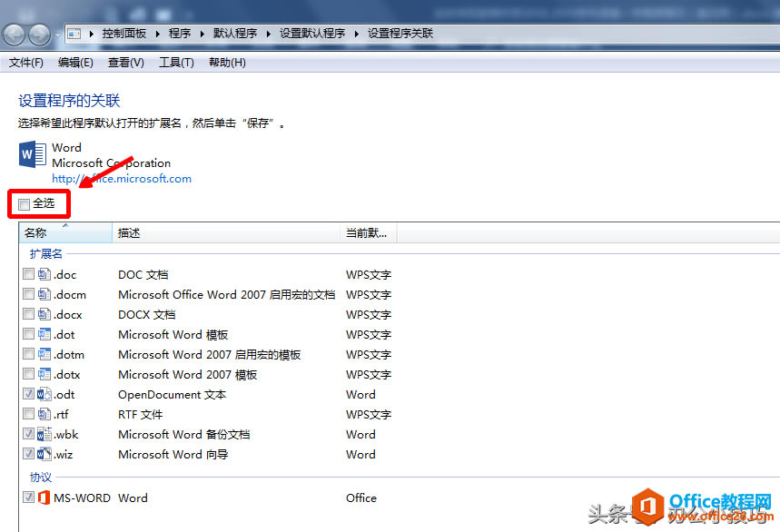Screen dimensions: 780x532
Task: Check the .dot extension checkbox
Action: point(28,333)
